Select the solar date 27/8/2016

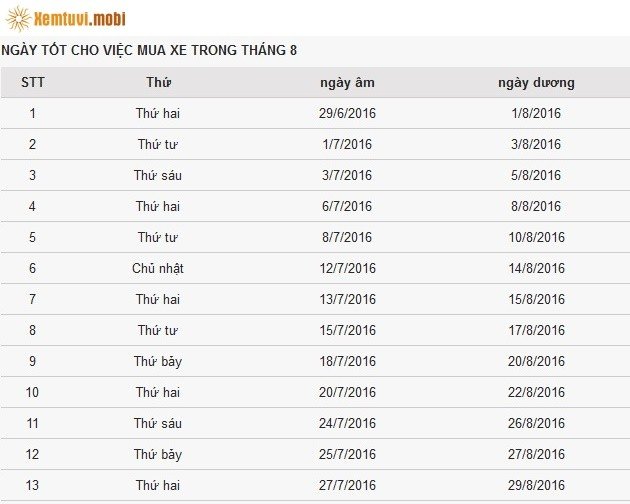[536, 454]
